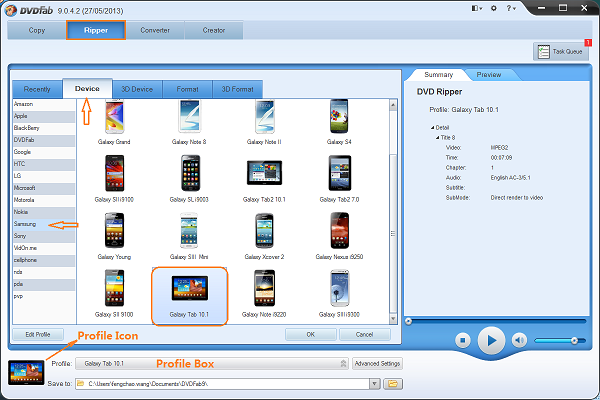This screenshot has height=400, width=600.
Task: Select the Galaxy Tab2 7.0 device icon
Action: 339,173
